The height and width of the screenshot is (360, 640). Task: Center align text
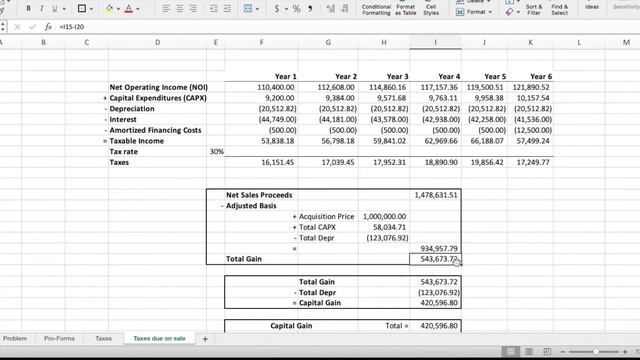(180, 9)
